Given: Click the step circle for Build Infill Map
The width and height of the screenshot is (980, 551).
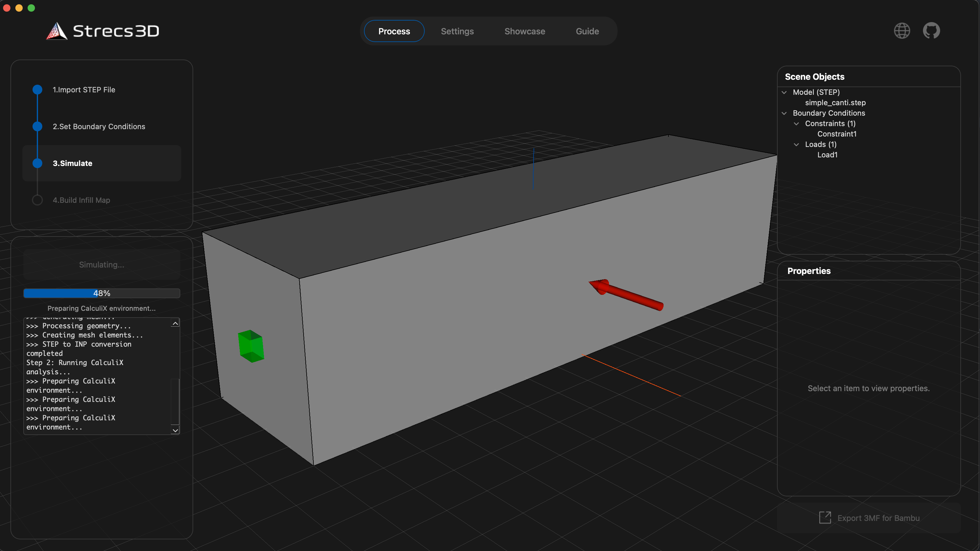Looking at the screenshot, I should click(x=37, y=200).
